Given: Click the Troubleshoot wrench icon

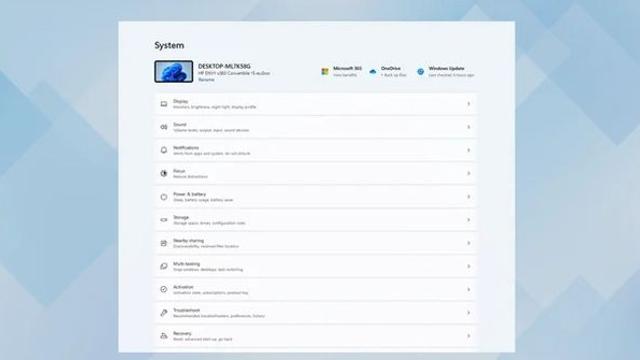Looking at the screenshot, I should coord(164,313).
